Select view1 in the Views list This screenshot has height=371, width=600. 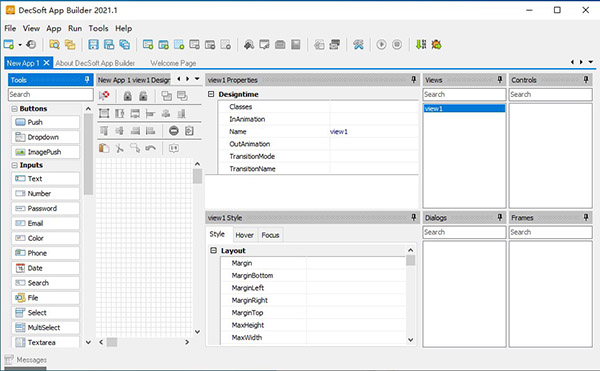click(464, 109)
